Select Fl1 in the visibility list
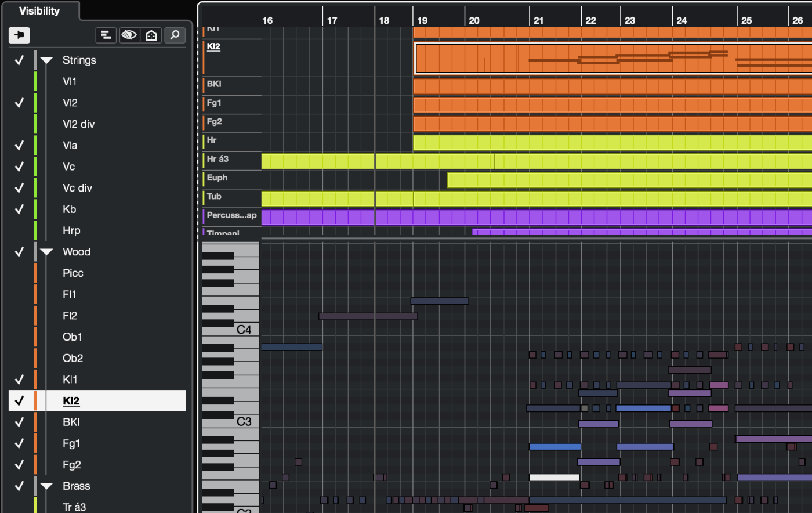This screenshot has height=513, width=812. point(69,294)
